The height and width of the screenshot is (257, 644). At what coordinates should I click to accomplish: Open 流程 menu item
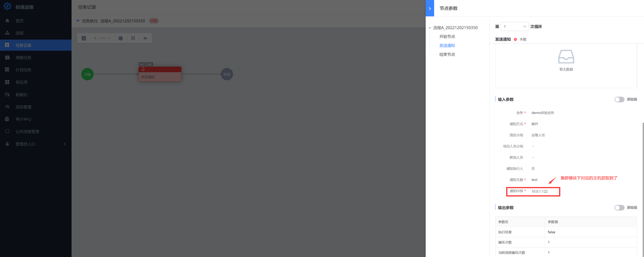point(36,33)
